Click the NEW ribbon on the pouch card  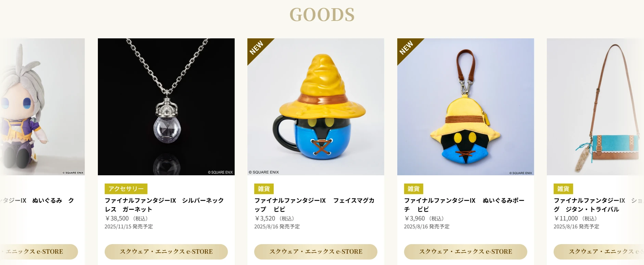(407, 48)
